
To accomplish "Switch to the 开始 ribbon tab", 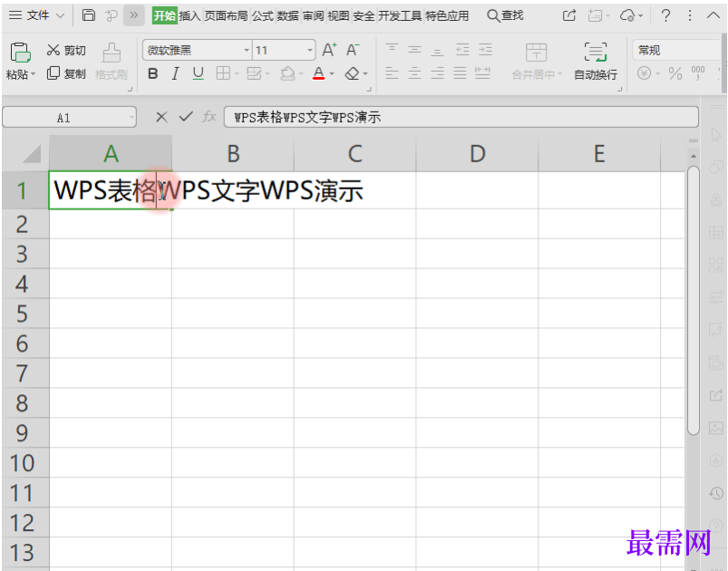I will [164, 15].
